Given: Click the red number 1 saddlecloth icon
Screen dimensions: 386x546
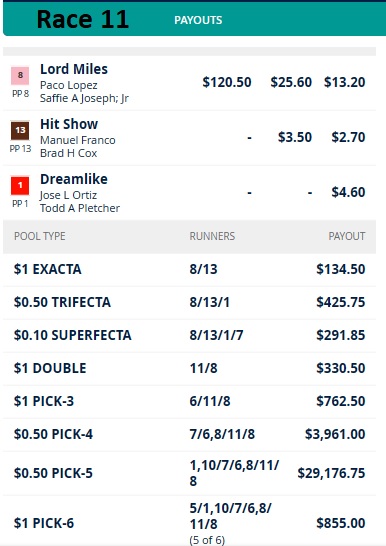Looking at the screenshot, I should [20, 186].
